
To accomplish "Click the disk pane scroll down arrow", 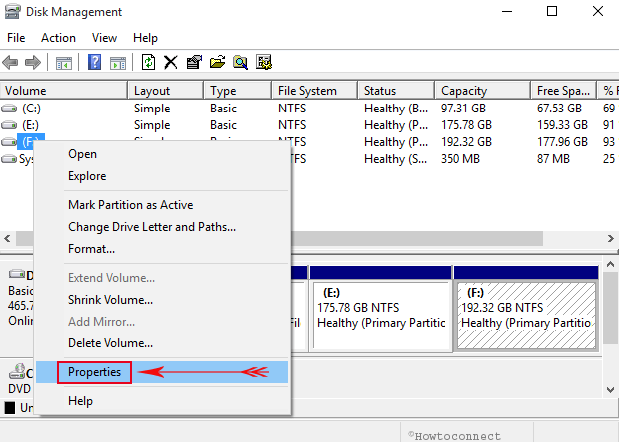I will coord(610,390).
